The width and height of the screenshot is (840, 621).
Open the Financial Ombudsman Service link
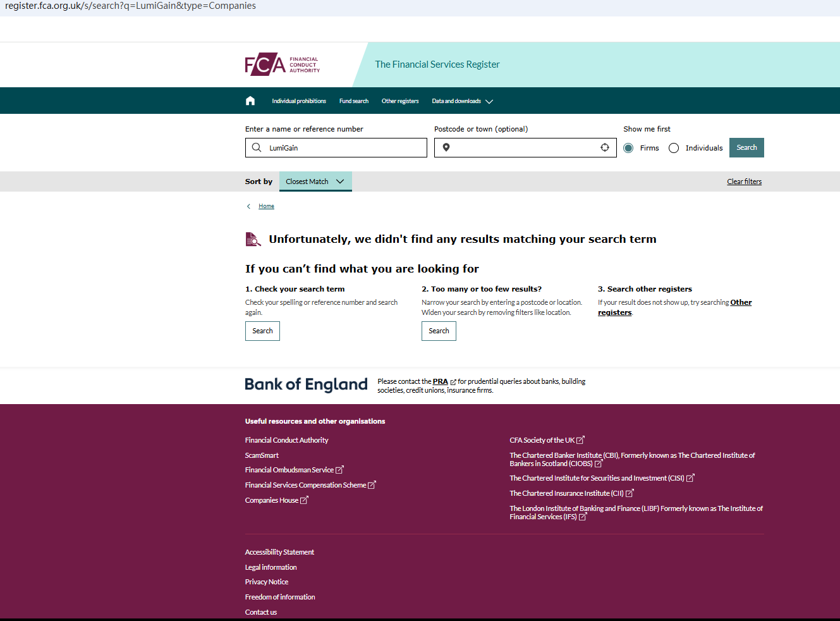pos(289,470)
